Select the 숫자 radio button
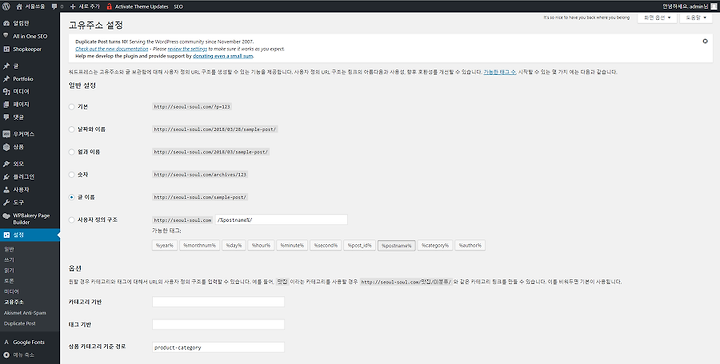 pyautogui.click(x=72, y=174)
